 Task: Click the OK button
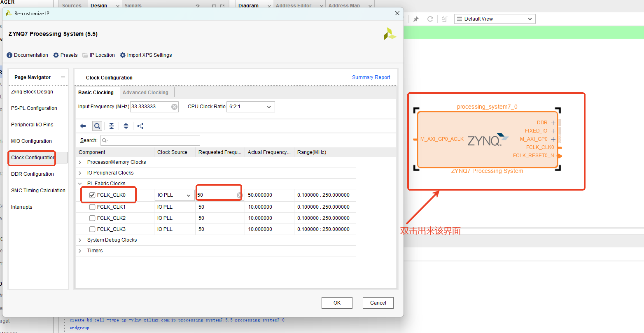[337, 303]
